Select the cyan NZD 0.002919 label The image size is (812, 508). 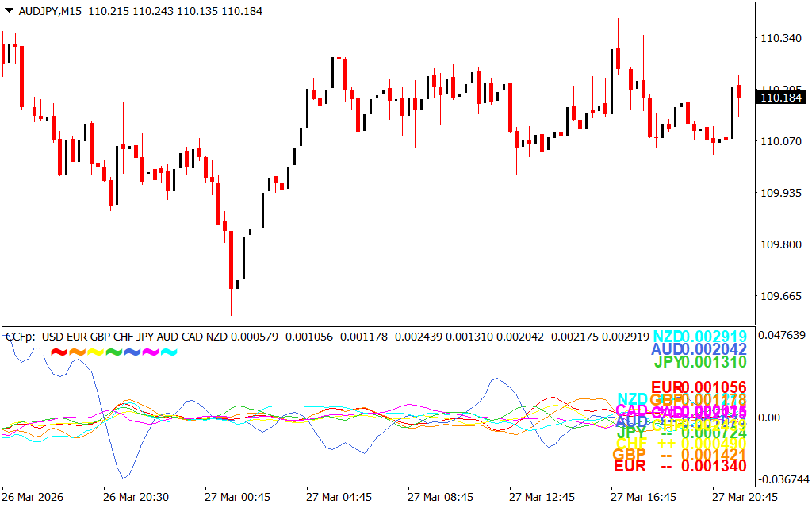(699, 337)
